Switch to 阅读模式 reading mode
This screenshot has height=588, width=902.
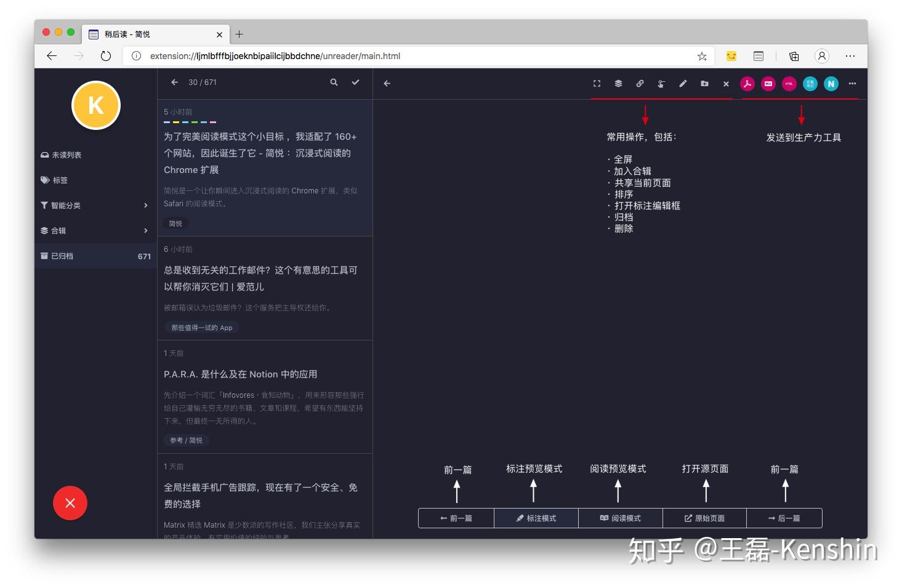pos(621,518)
